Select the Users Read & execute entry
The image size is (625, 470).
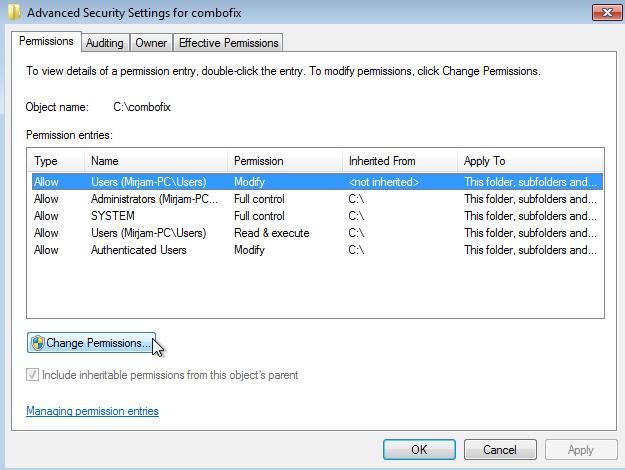[148, 233]
